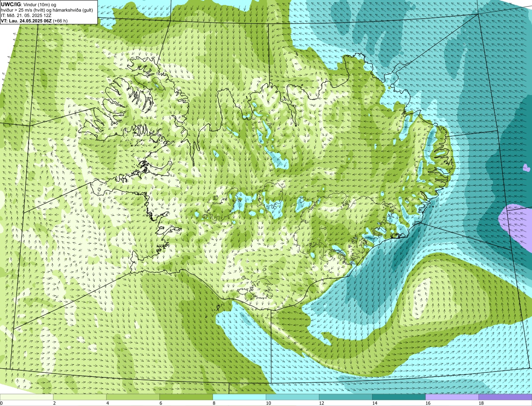The height and width of the screenshot is (406, 532).
Task: Click the 'hviður > 25 m/s (hvítt)' text line
Action: coord(47,10)
